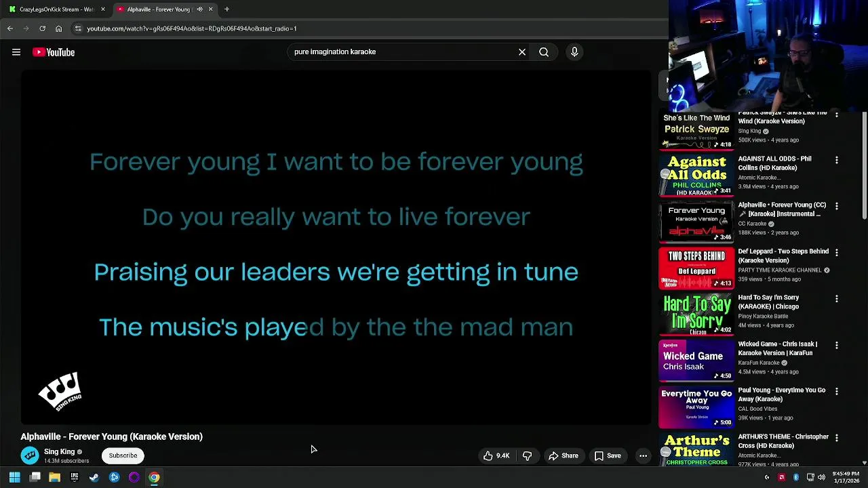Open options for Def Leppard Two Steps Behind
The image size is (868, 488).
[836, 252]
